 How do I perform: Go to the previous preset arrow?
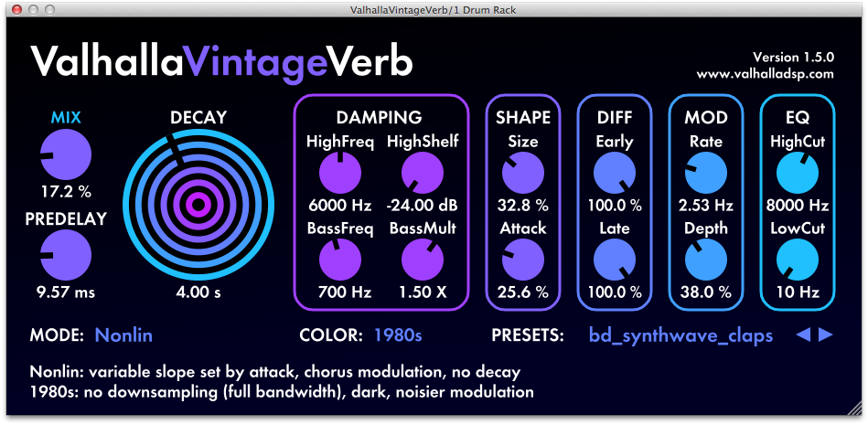tap(803, 335)
